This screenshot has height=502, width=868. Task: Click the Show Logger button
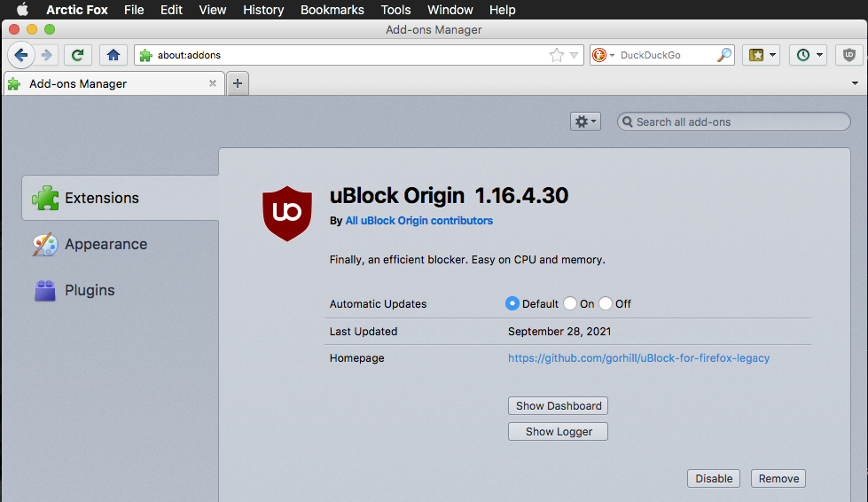[x=558, y=432]
